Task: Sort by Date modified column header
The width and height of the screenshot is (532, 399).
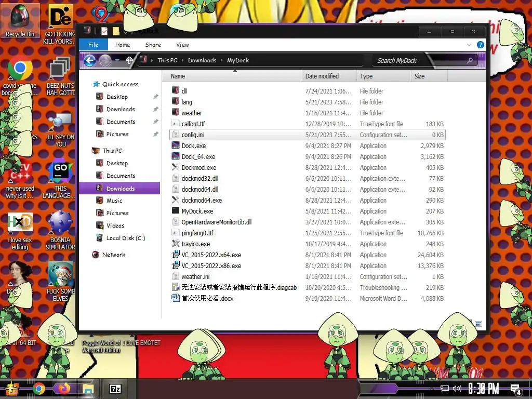Action: [x=329, y=76]
